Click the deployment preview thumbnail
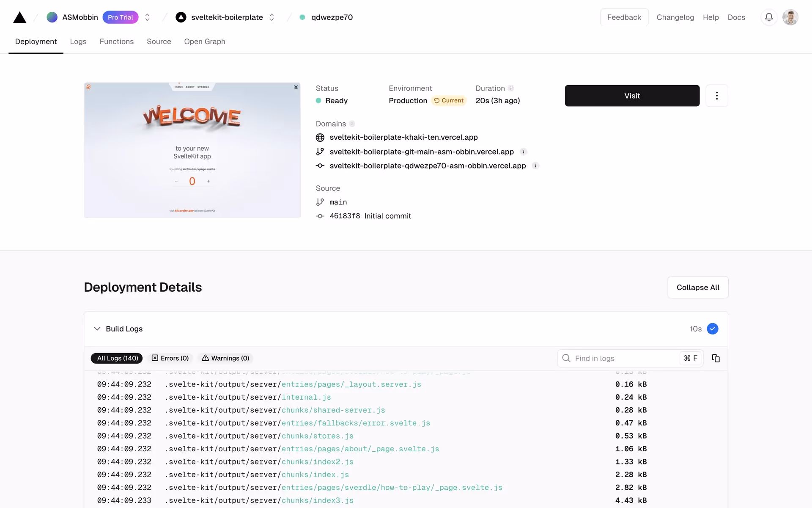Image resolution: width=812 pixels, height=508 pixels. pyautogui.click(x=192, y=150)
